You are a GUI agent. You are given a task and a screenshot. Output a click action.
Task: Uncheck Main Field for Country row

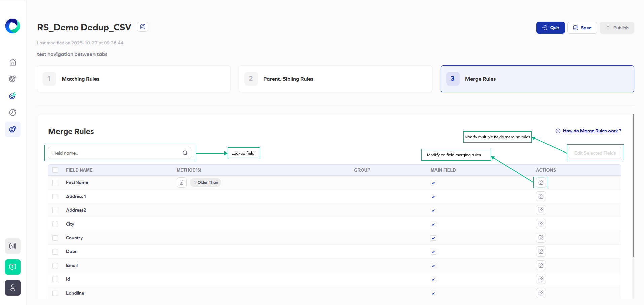click(x=433, y=238)
